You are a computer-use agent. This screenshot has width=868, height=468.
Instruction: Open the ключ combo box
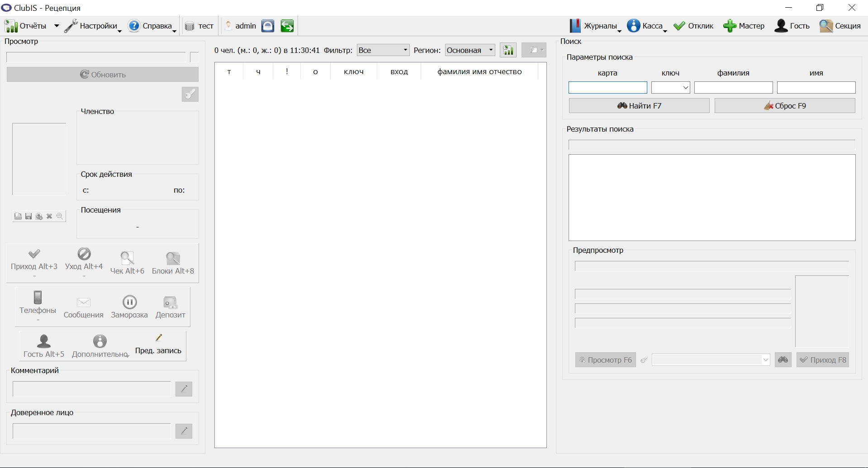point(670,87)
